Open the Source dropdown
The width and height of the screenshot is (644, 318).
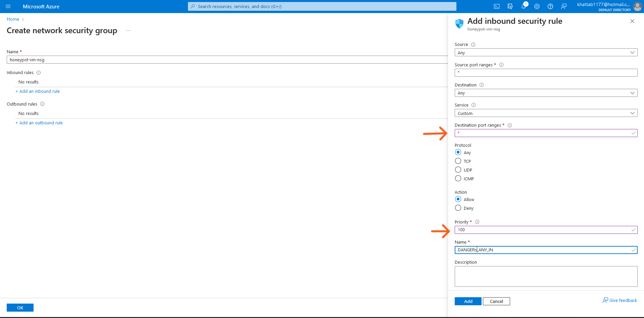tap(546, 52)
